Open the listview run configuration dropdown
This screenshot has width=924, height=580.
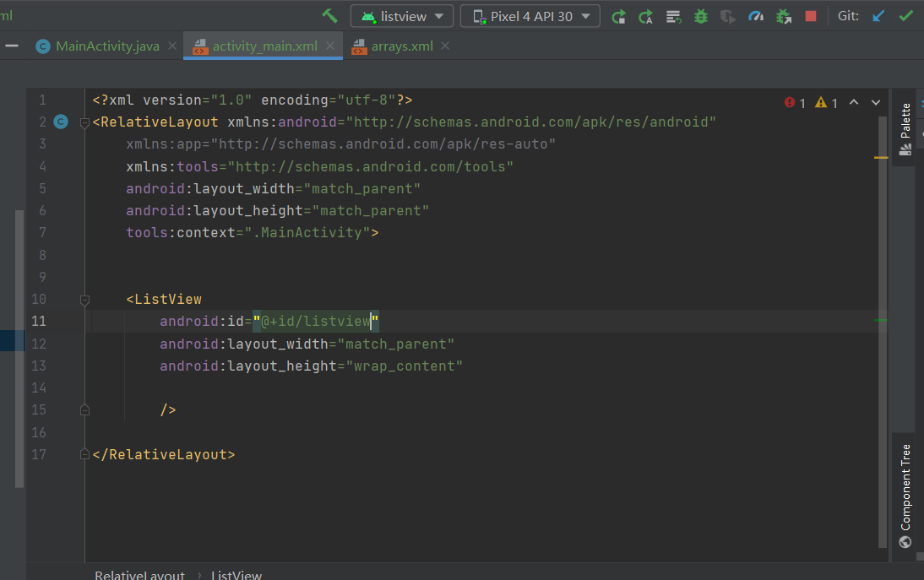pos(402,16)
